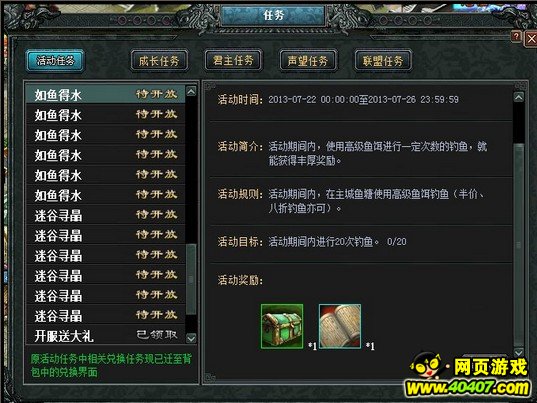
Task: Close the 任务 window with the X
Action: coord(531,38)
